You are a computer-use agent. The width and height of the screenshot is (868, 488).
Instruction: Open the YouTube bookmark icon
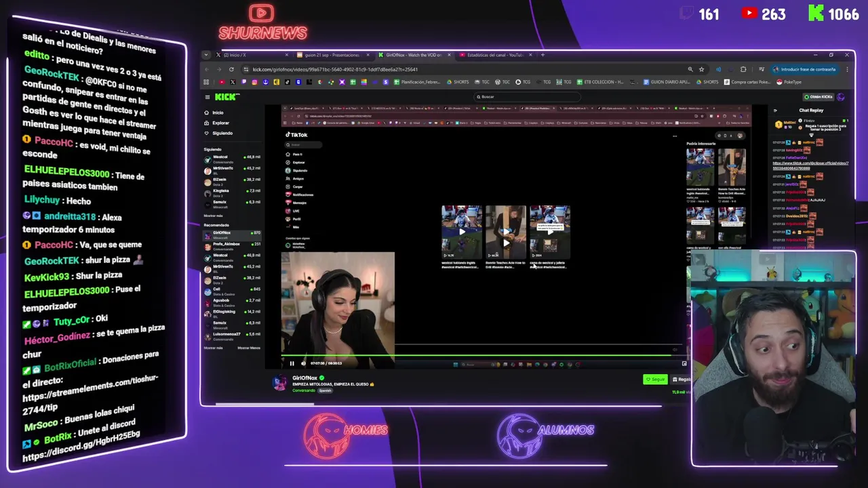(x=222, y=82)
